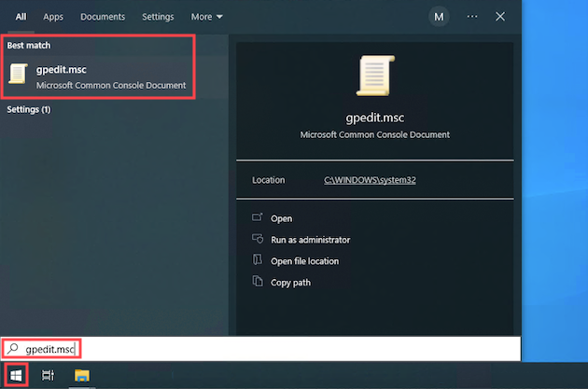
Task: Switch to the Apps filter tab
Action: (53, 17)
